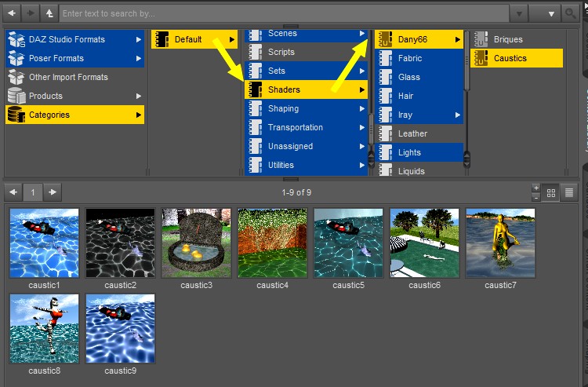Focus the 'Enter text to search by' field
This screenshot has width=588, height=387.
[285, 13]
